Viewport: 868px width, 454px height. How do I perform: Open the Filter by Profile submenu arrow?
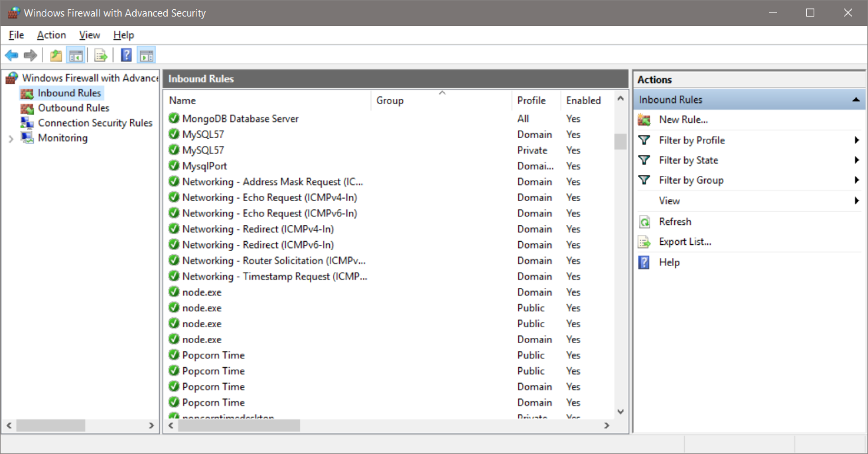click(x=856, y=140)
